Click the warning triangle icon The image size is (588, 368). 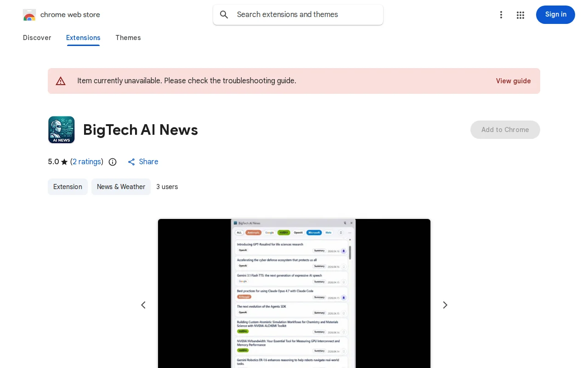pos(61,81)
